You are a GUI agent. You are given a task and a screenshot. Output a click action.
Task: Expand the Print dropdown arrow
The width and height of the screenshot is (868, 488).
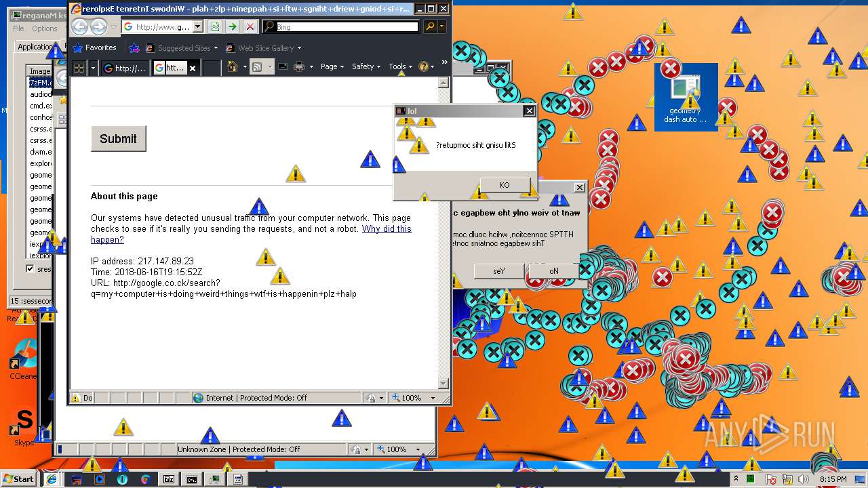click(311, 67)
